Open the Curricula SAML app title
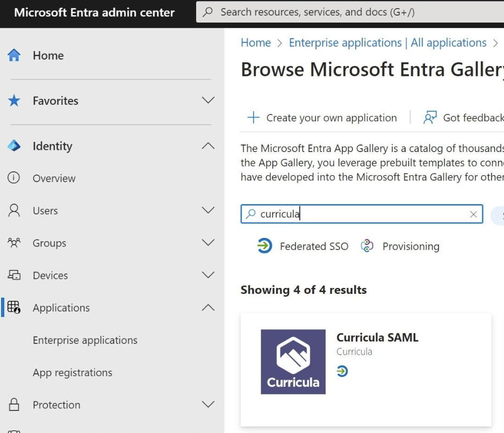This screenshot has width=504, height=433. (x=377, y=337)
